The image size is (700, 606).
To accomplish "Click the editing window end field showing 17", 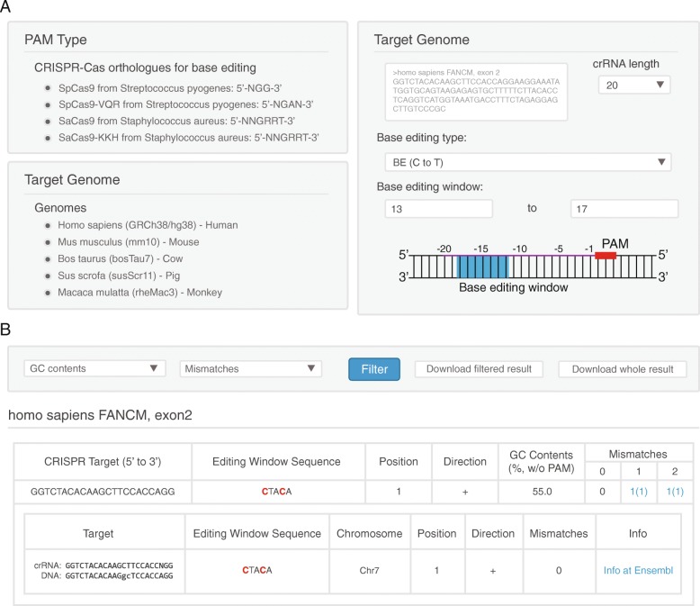I will click(x=624, y=209).
